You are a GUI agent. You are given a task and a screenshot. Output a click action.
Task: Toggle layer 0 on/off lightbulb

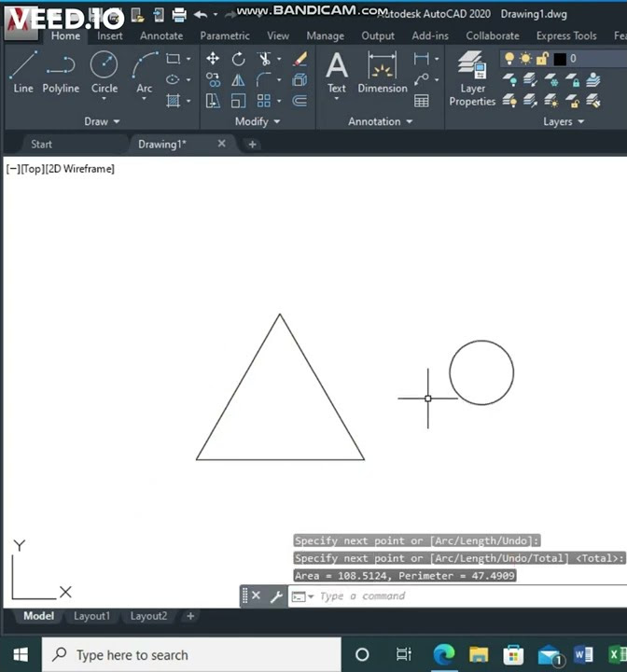pyautogui.click(x=509, y=58)
